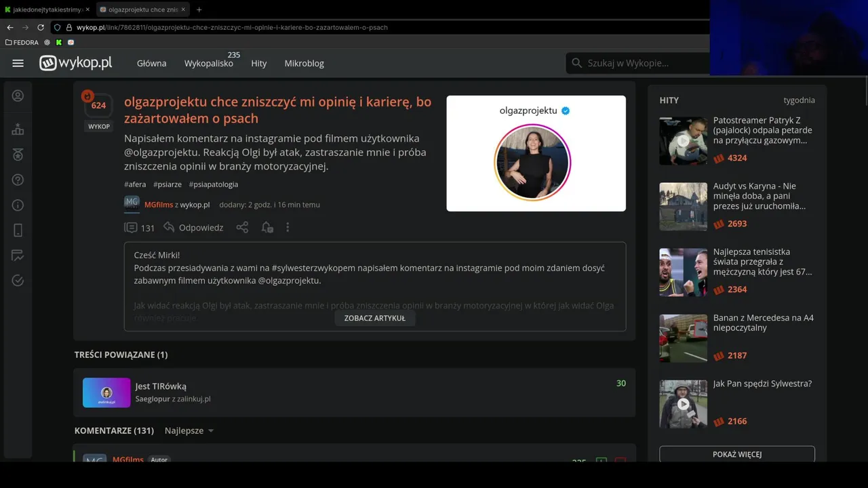Open the Mikroblog tab
This screenshot has height=488, width=868.
304,63
